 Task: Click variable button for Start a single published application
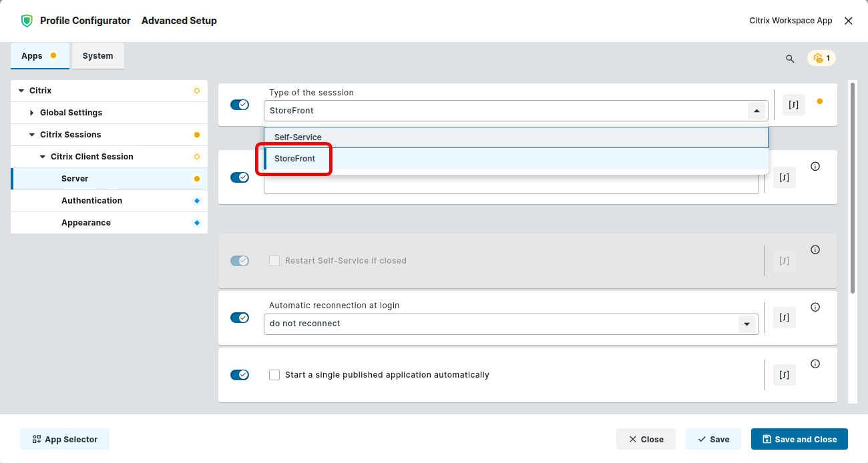click(785, 375)
